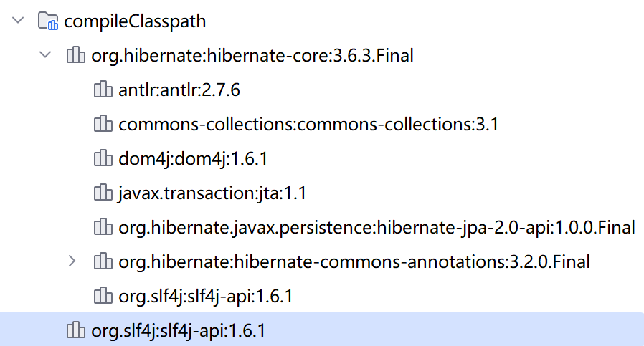Select javax.transaction:jta:1.1 dependency
This screenshot has height=346, width=644.
(x=212, y=193)
